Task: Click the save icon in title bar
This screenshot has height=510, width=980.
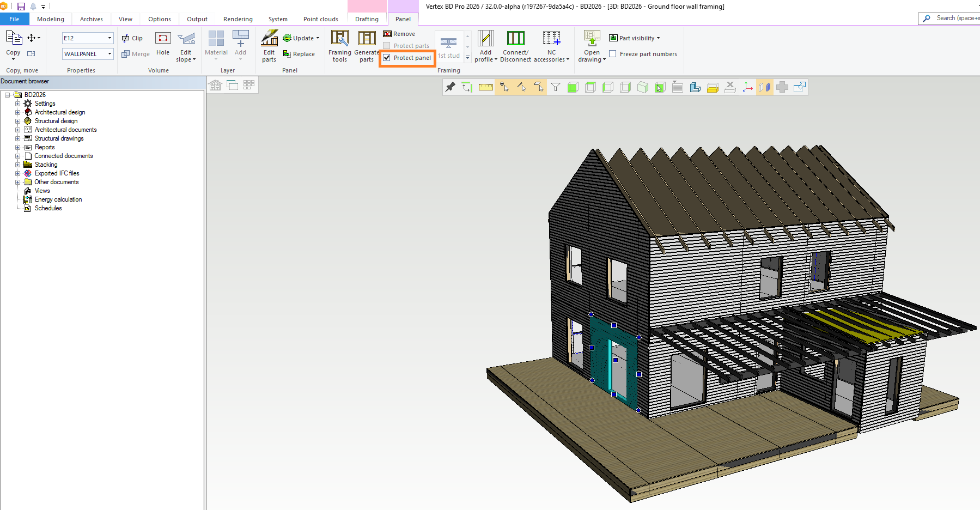Action: (21, 7)
